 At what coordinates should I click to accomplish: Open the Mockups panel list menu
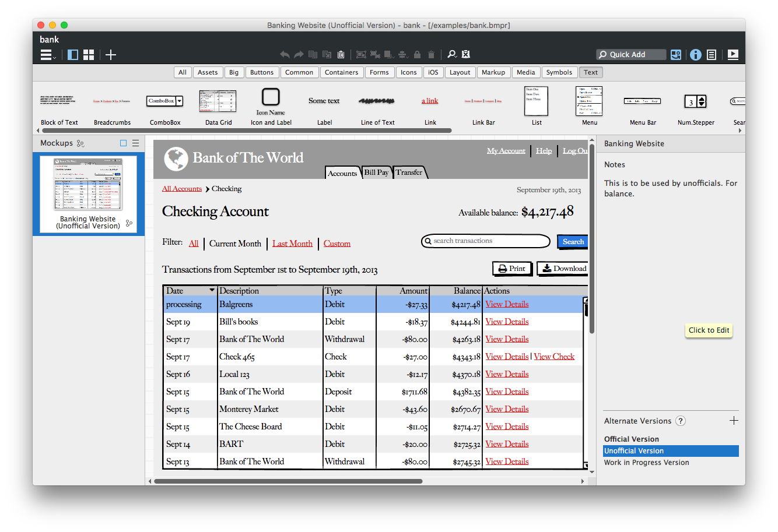coord(135,143)
